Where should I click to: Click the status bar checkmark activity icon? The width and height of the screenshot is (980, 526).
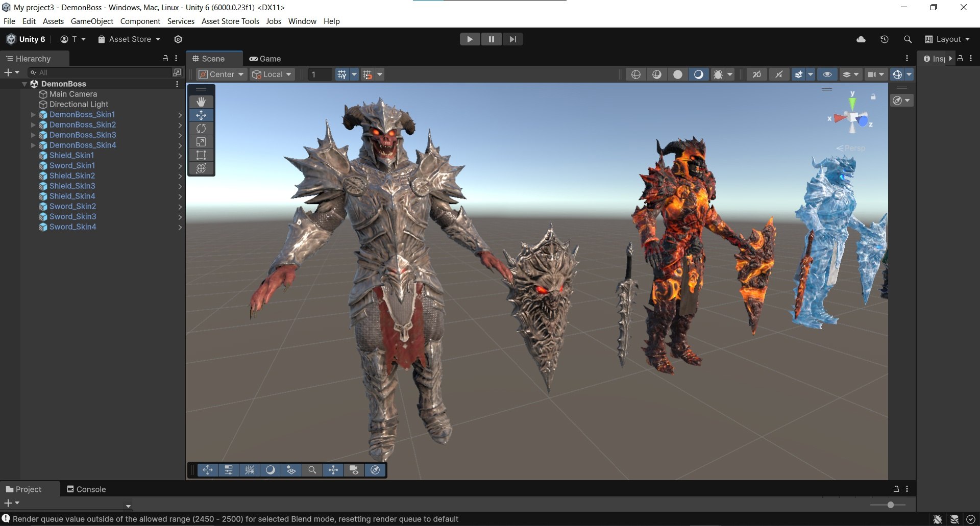pos(971,519)
